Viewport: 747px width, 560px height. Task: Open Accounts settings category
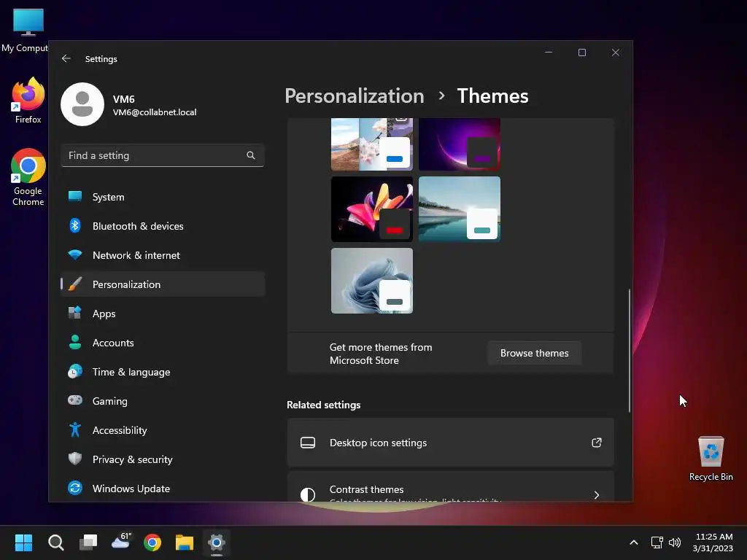tap(163, 343)
